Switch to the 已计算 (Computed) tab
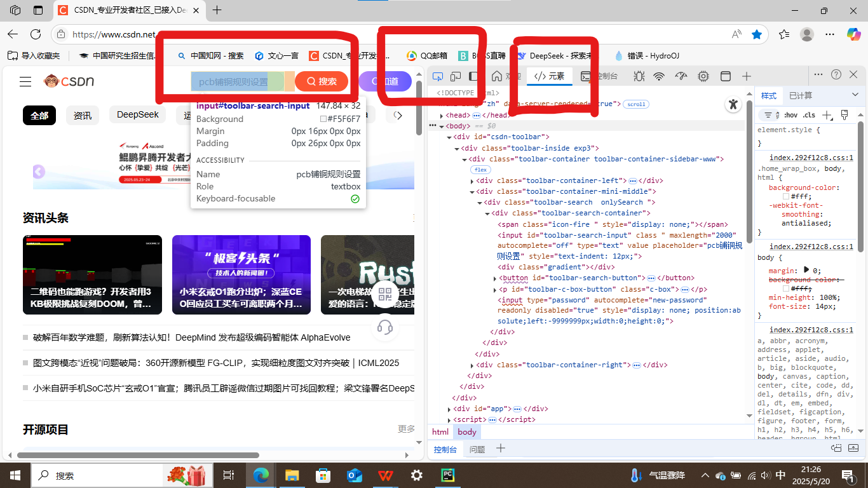The height and width of the screenshot is (488, 868). point(801,95)
